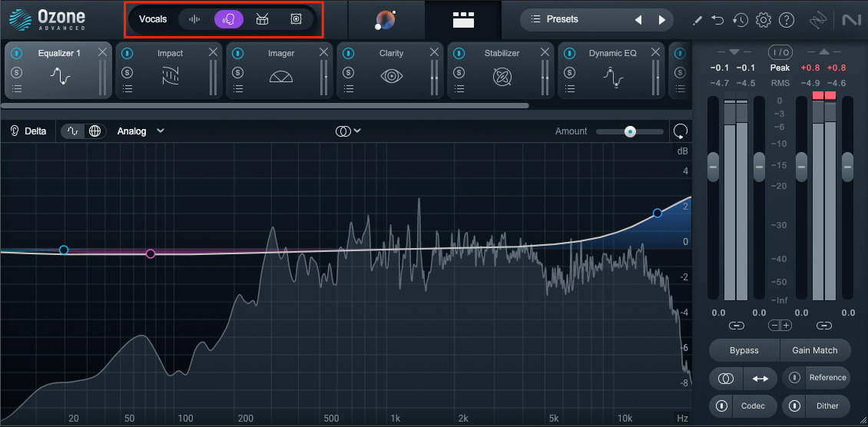Image resolution: width=868 pixels, height=427 pixels.
Task: Click the module chain horizontal scrollbar
Action: pyautogui.click(x=265, y=105)
